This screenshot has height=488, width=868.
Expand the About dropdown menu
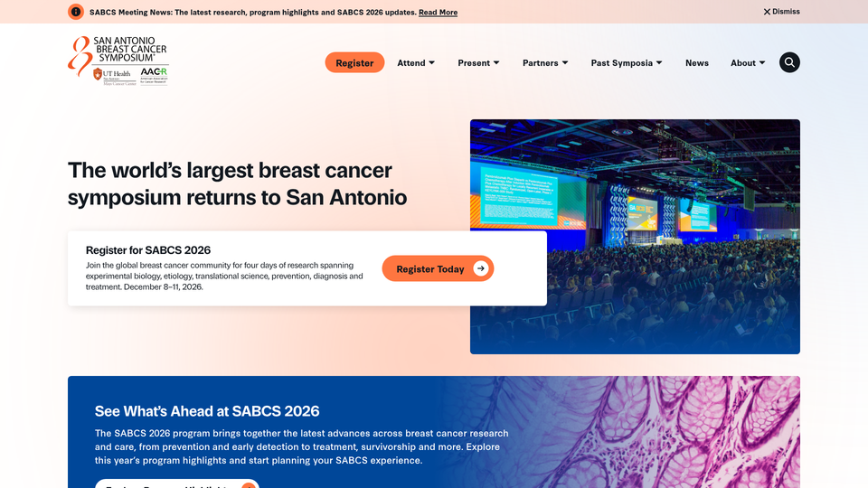[748, 63]
